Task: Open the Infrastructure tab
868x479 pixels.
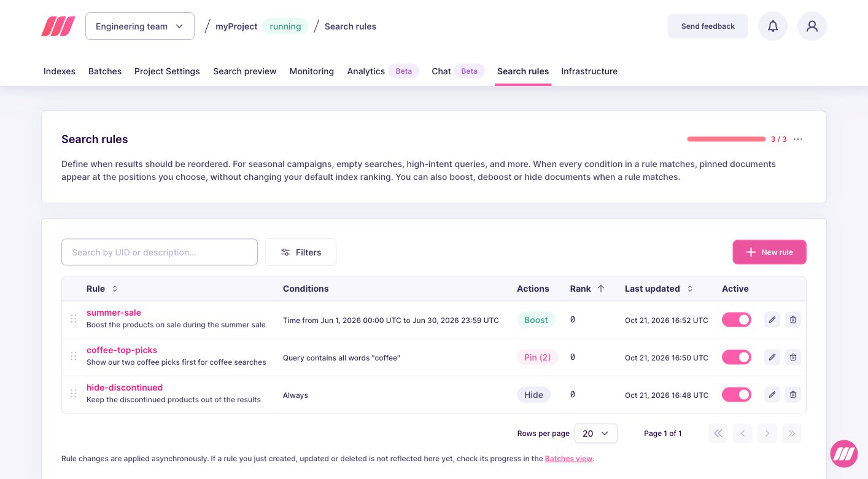Action: (589, 71)
